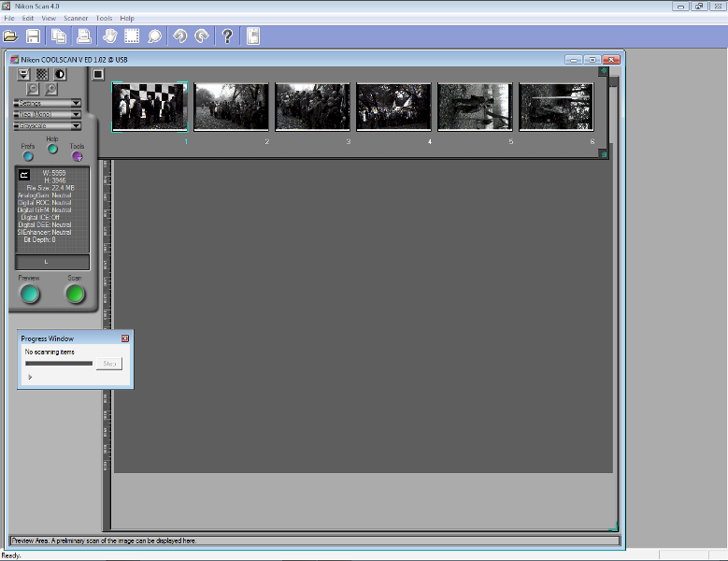Screen dimensions: 728x561
Task: Toggle the autofocus checkerboard button
Action: (x=42, y=74)
